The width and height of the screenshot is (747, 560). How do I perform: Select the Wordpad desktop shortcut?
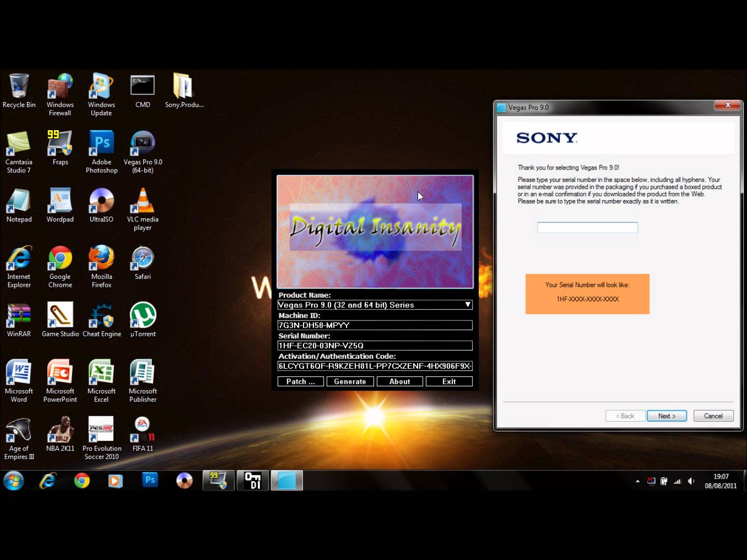tap(60, 206)
